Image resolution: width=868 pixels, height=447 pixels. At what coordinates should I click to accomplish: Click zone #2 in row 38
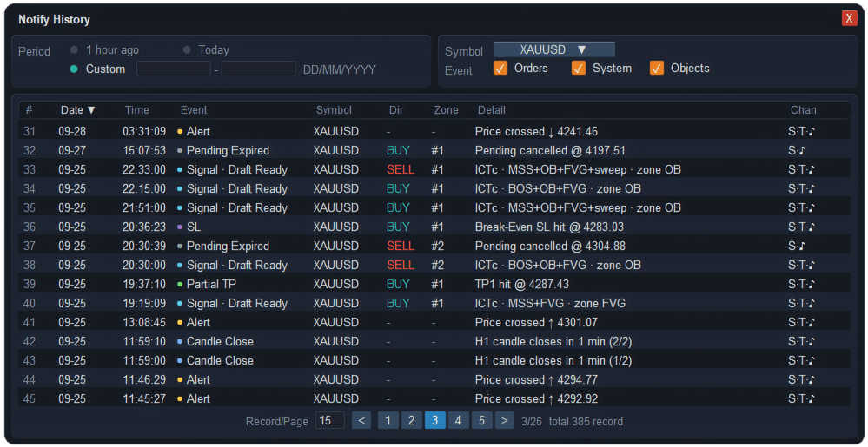click(438, 265)
